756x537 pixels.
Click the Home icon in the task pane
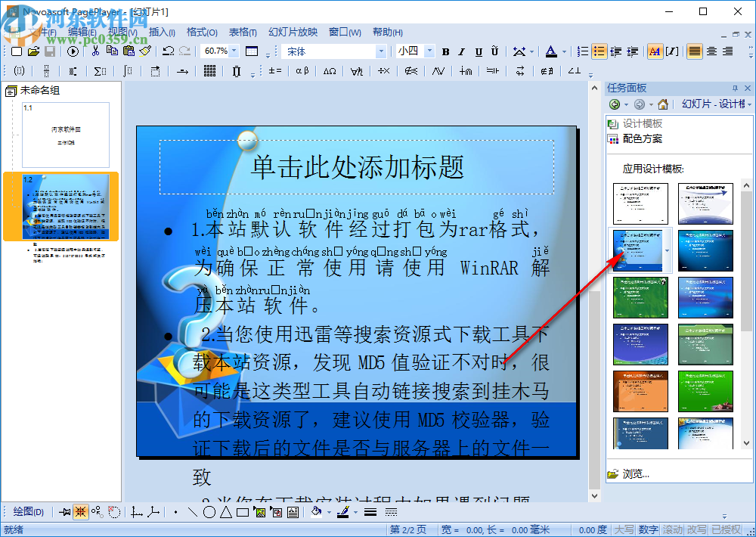coord(663,105)
